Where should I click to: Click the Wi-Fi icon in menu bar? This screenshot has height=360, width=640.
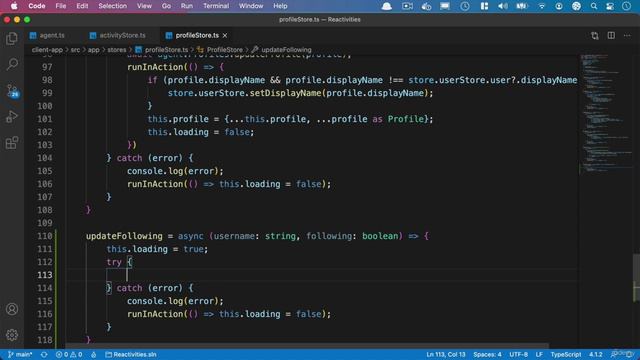click(x=542, y=6)
